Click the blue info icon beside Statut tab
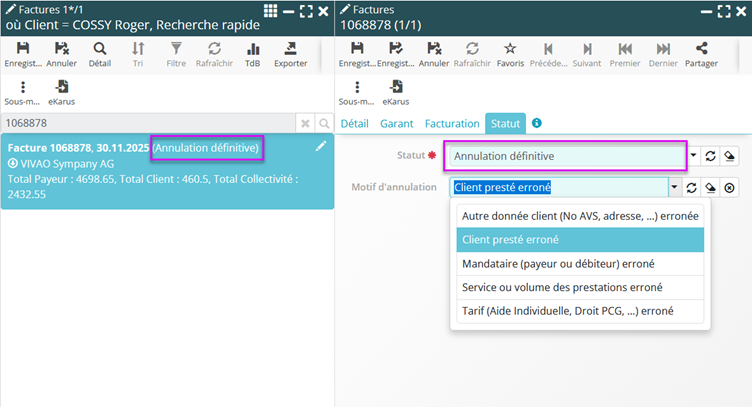The height and width of the screenshot is (407, 752). pyautogui.click(x=537, y=123)
